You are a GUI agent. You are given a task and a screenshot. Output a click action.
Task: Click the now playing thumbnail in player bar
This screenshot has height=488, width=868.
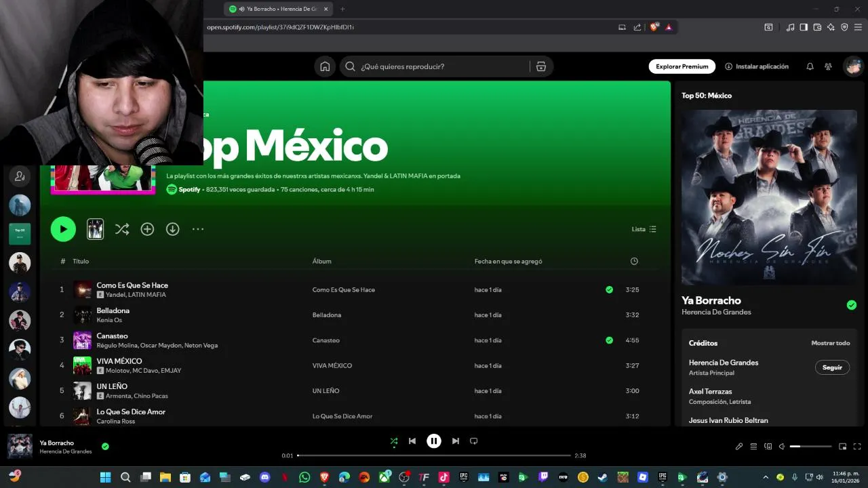(x=20, y=447)
